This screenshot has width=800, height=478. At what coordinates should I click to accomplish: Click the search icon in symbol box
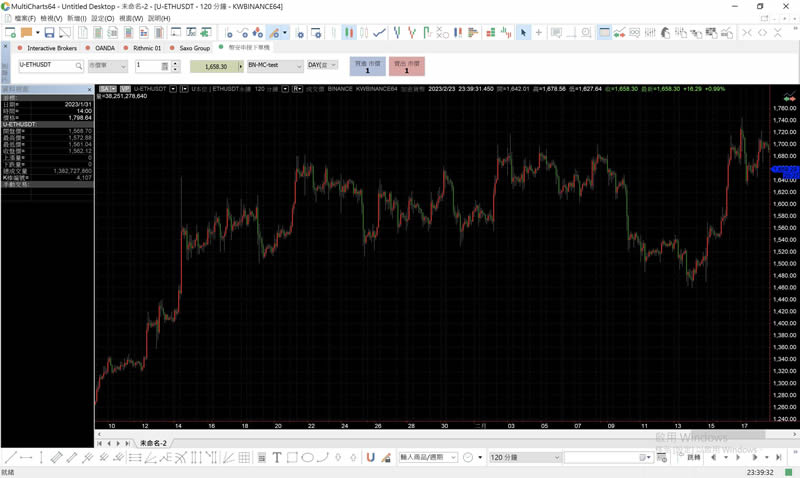pos(78,66)
